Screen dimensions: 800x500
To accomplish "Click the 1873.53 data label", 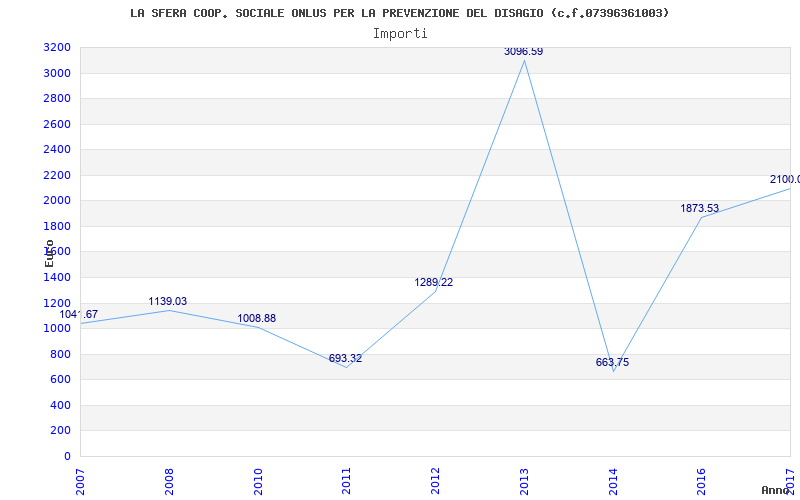I will click(699, 209).
